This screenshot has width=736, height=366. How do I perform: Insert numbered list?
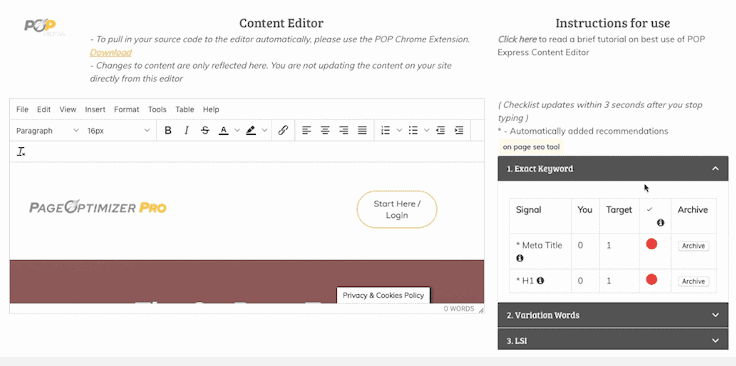point(385,130)
